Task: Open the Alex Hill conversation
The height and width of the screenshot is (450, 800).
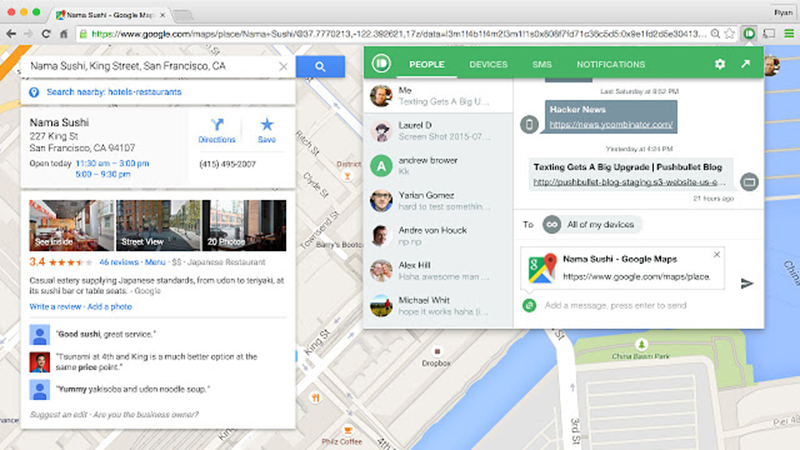Action: [x=438, y=270]
